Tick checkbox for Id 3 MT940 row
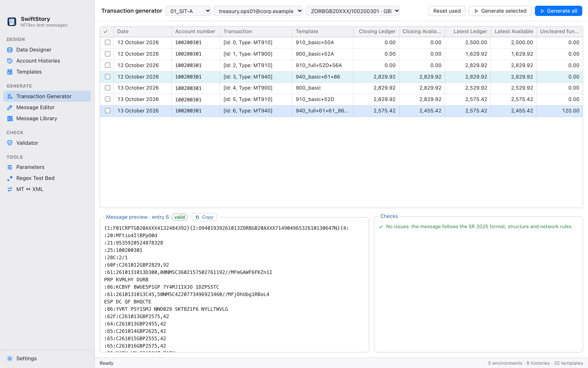Screen dimensions: 588x368 (x=107, y=77)
